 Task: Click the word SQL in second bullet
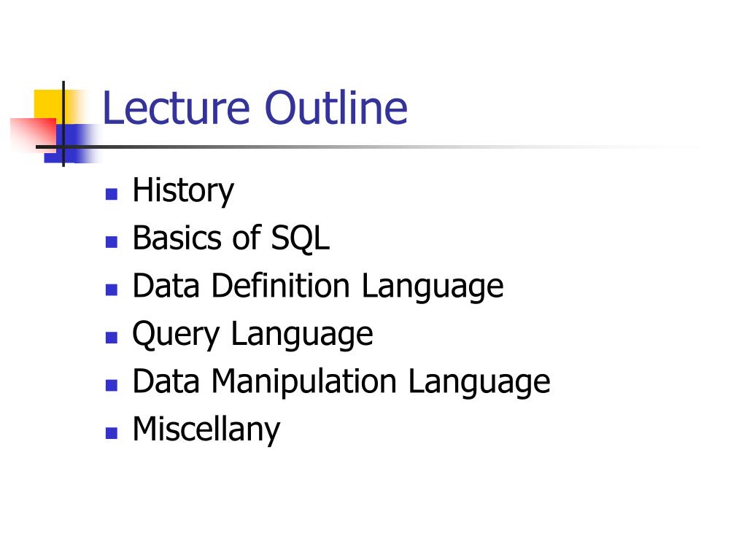(300, 238)
